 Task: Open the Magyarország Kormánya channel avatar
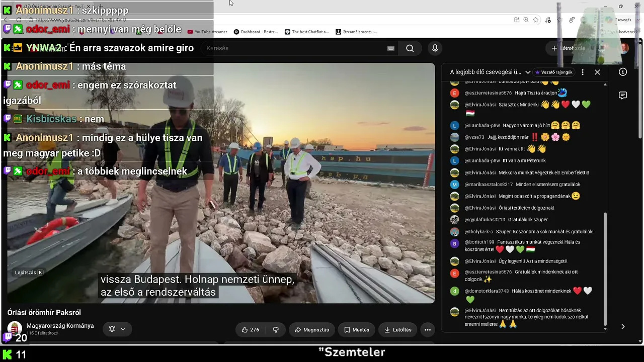pyautogui.click(x=15, y=329)
